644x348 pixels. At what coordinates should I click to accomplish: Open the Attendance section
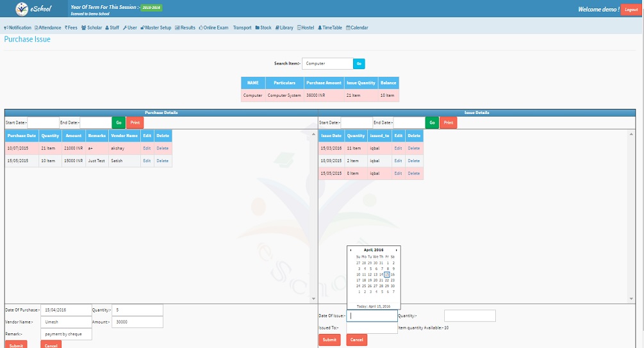click(48, 28)
